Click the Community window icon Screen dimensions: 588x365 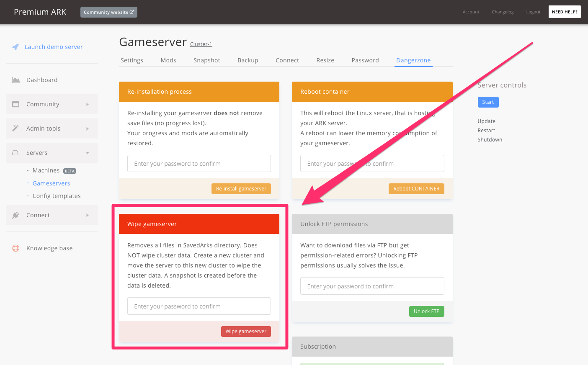(16, 104)
